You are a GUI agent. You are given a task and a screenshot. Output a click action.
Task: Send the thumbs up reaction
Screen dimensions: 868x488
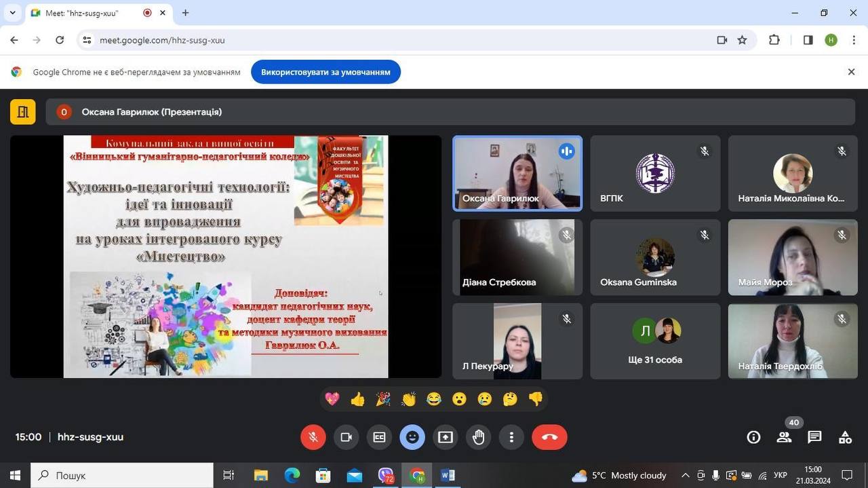tap(357, 399)
